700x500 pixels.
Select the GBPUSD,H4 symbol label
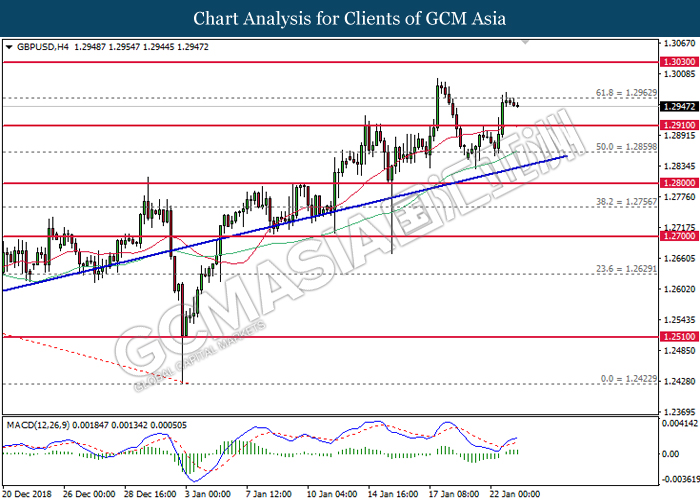coord(43,47)
